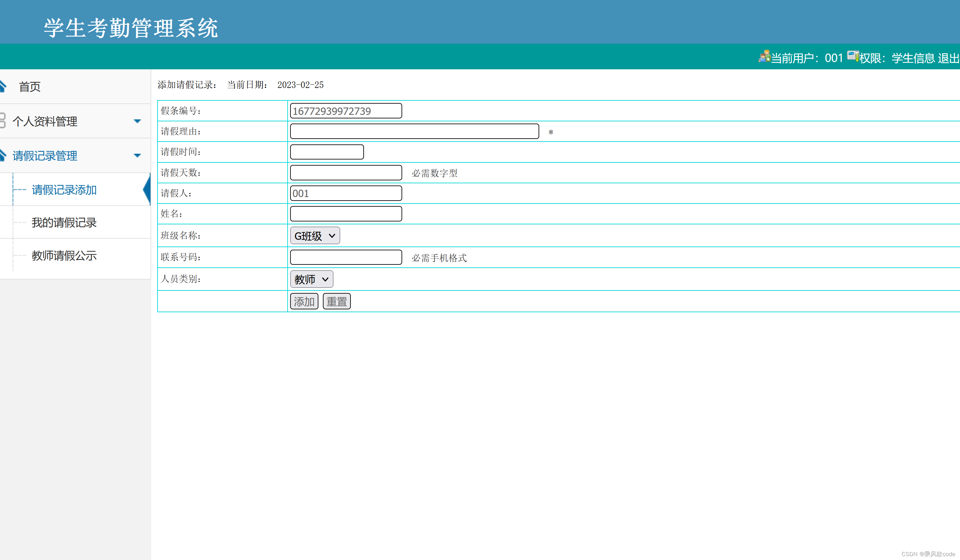Focus the 请假时间 input field

[326, 152]
